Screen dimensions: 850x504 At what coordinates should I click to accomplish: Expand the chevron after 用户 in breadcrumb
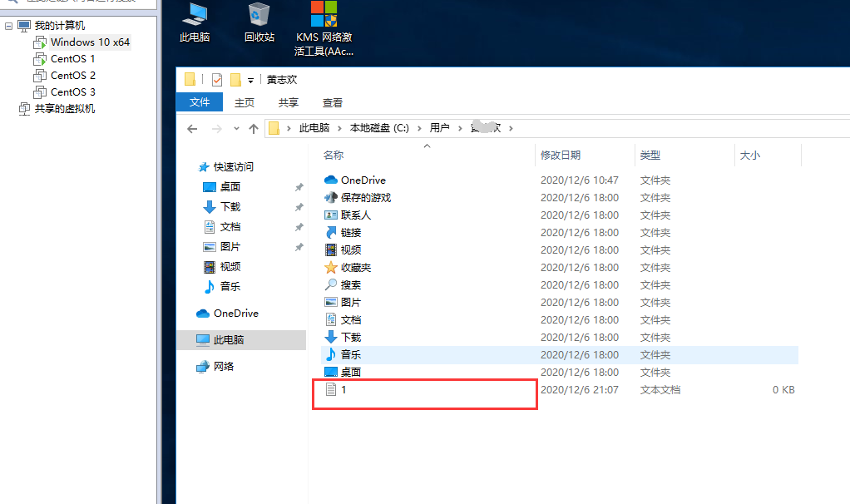pyautogui.click(x=460, y=128)
